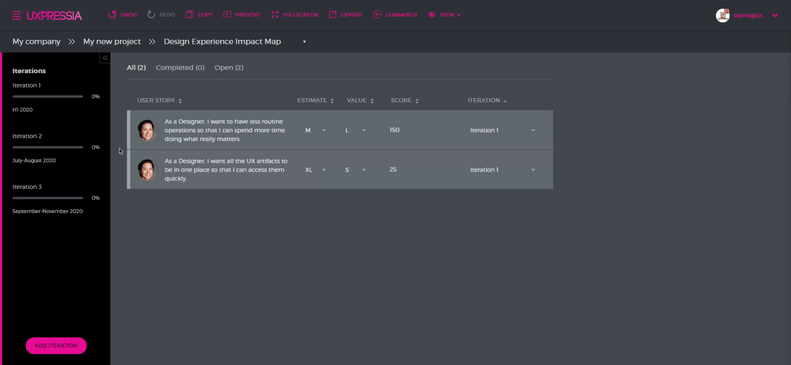Click the UXPRESSIA logo
The height and width of the screenshot is (365, 791).
click(54, 16)
